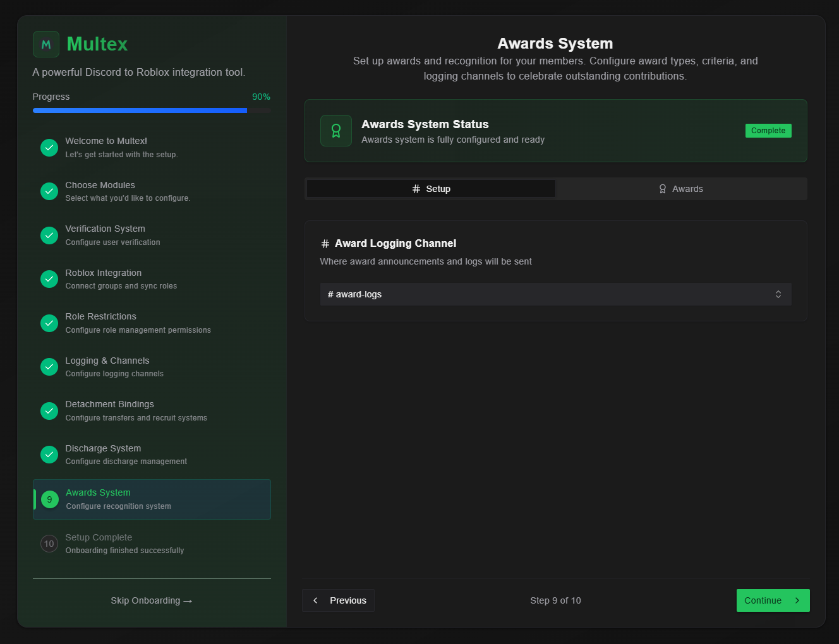Click the Continue button
Image resolution: width=839 pixels, height=644 pixels.
(x=773, y=600)
